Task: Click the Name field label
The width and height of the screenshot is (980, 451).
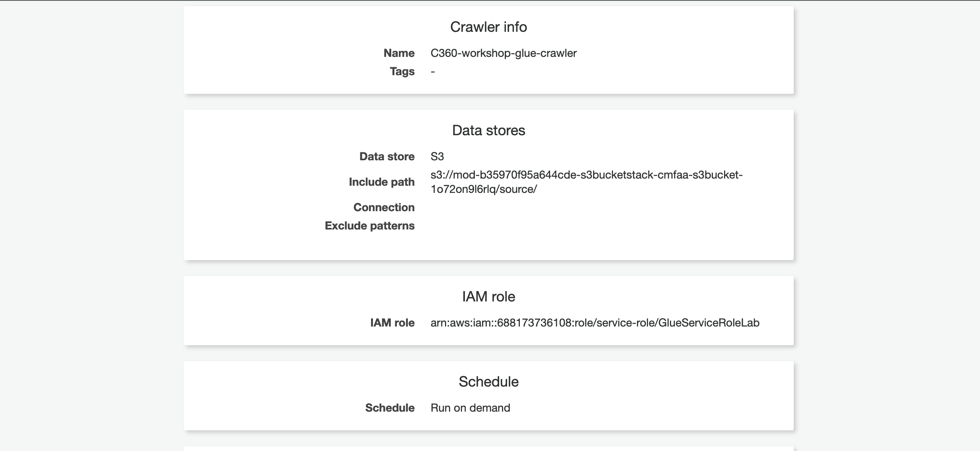Action: coord(399,53)
